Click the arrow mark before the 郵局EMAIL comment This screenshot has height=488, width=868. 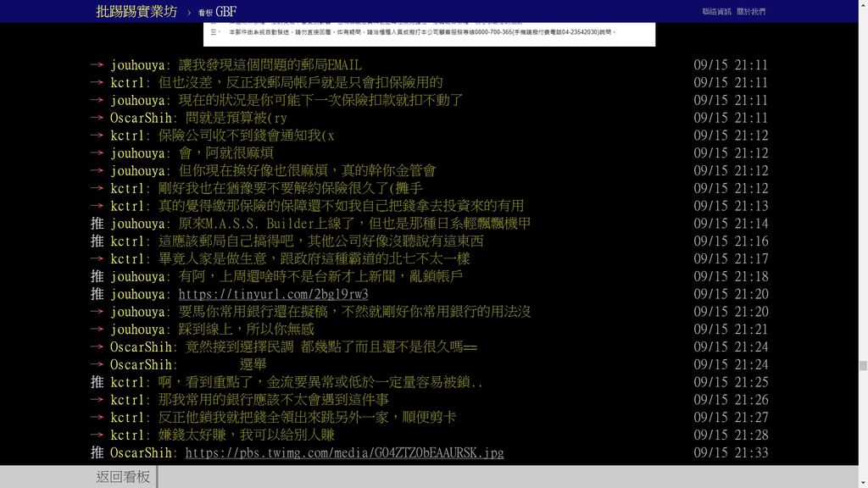pyautogui.click(x=97, y=65)
